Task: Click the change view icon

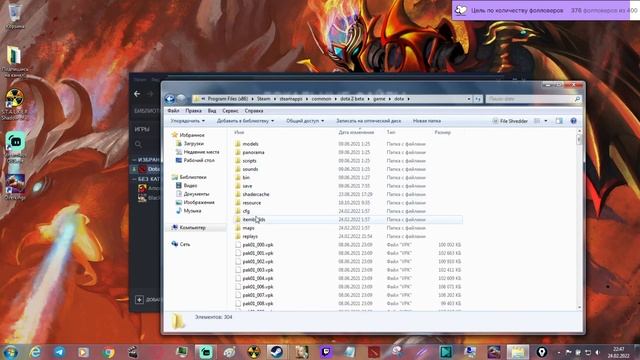Action: tap(537, 121)
